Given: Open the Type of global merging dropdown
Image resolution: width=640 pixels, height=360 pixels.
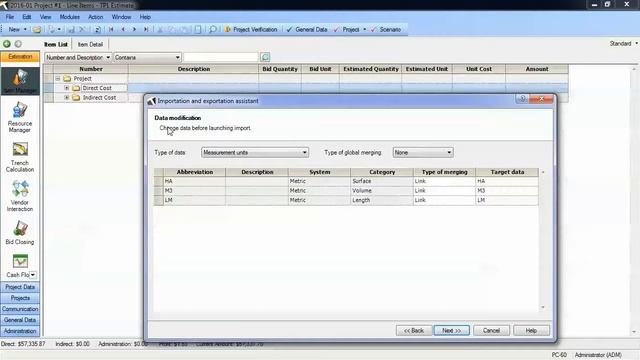Looking at the screenshot, I should [449, 153].
